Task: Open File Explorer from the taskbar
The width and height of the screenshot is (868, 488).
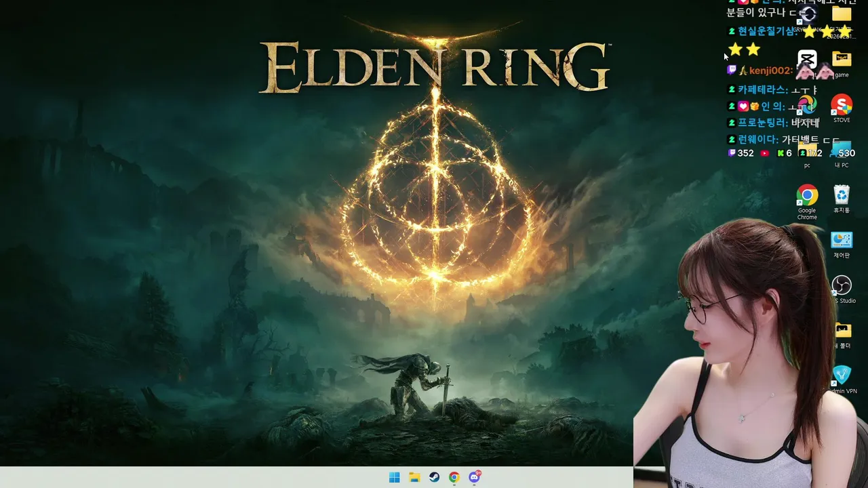Action: point(414,477)
